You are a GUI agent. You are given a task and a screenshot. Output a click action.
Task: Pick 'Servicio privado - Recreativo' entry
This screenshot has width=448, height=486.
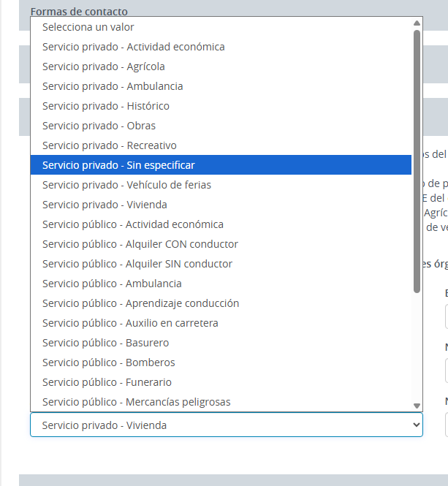pyautogui.click(x=110, y=145)
